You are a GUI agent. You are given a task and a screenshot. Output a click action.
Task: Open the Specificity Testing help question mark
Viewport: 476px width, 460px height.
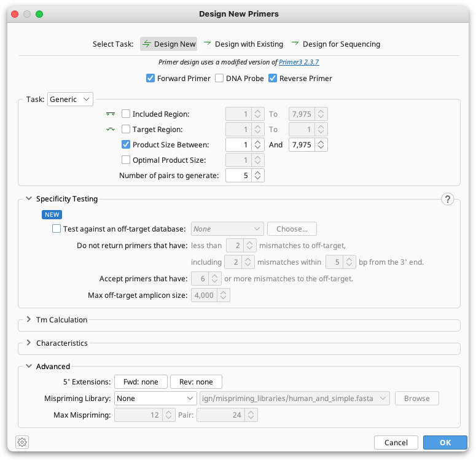(x=448, y=199)
